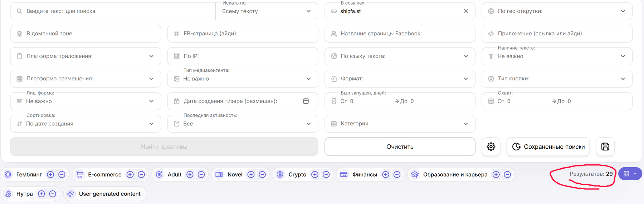Focus the Введите текст для поиска field
Screen dimensions: 644x204
tap(113, 11)
